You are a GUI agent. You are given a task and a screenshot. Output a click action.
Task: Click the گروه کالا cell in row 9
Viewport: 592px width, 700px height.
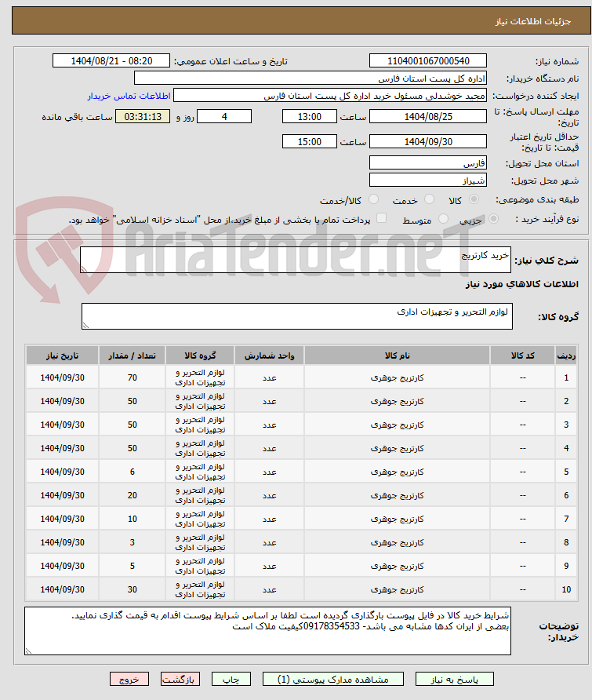(200, 566)
